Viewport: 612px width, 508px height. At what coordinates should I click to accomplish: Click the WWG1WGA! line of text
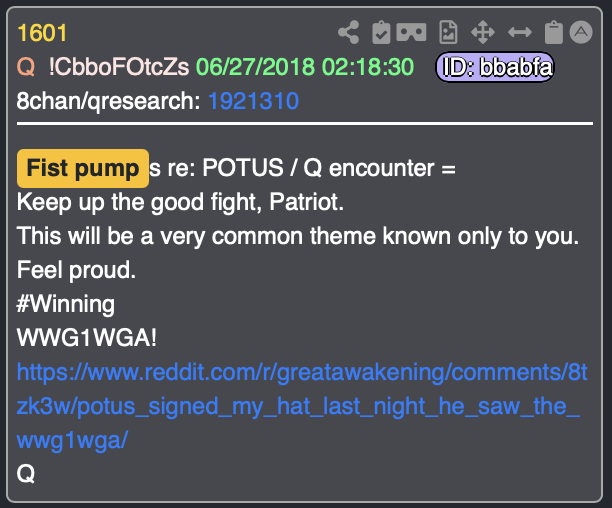(x=87, y=337)
